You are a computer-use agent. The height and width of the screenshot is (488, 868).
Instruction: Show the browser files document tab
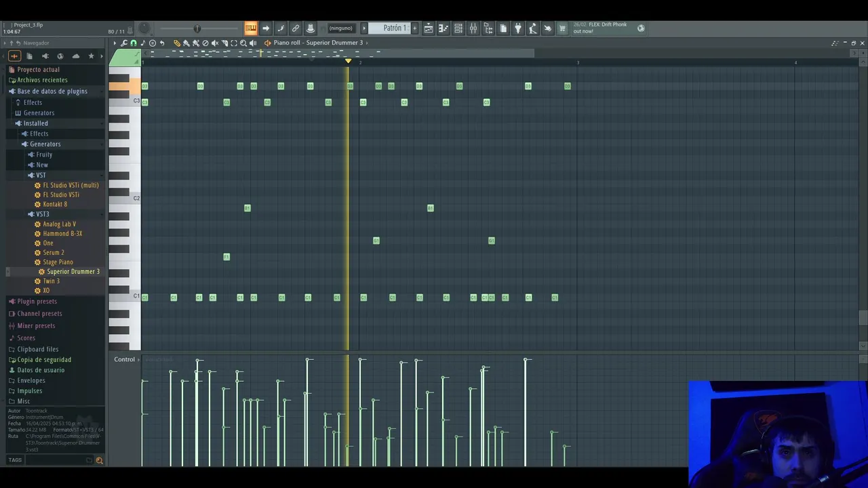pyautogui.click(x=29, y=56)
